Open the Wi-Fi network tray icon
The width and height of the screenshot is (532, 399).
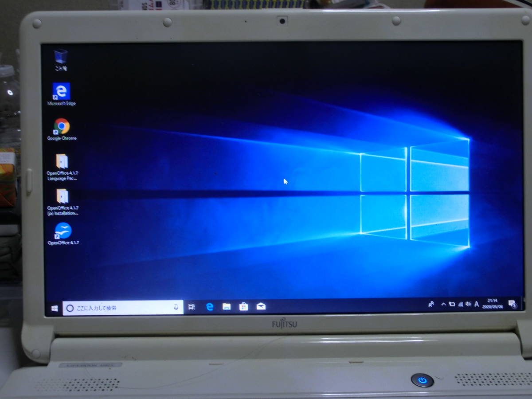click(461, 304)
